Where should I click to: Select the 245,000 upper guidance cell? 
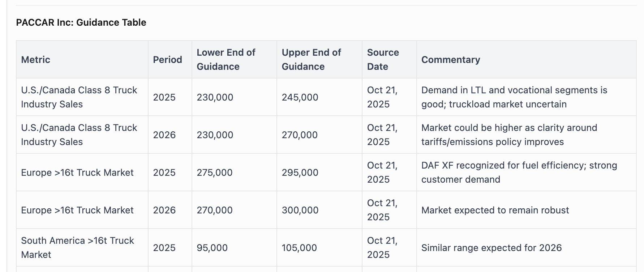(300, 97)
